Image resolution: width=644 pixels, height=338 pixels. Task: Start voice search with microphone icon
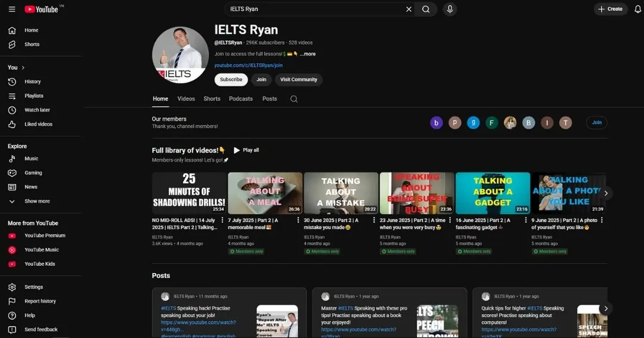click(x=450, y=9)
